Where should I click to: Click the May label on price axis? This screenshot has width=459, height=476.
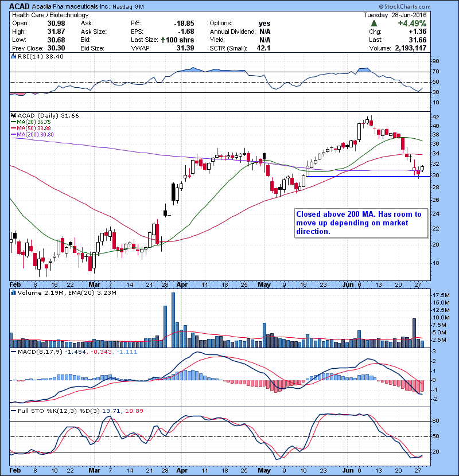pyautogui.click(x=264, y=285)
